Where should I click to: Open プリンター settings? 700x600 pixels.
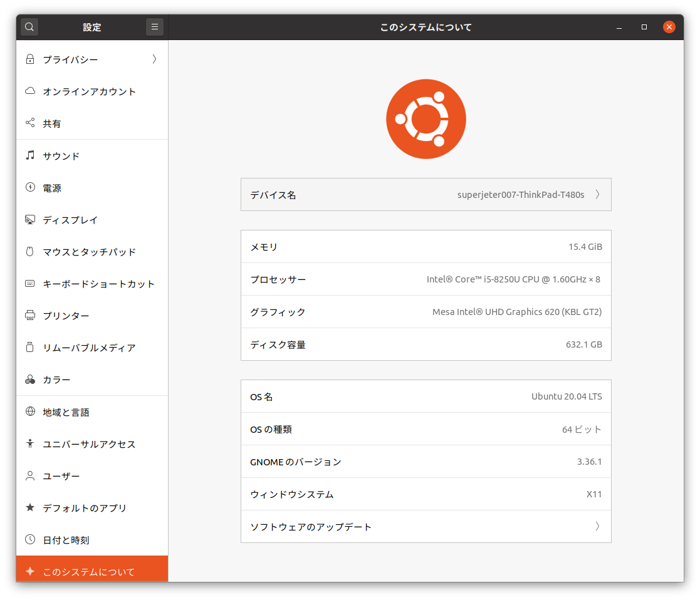[x=92, y=316]
